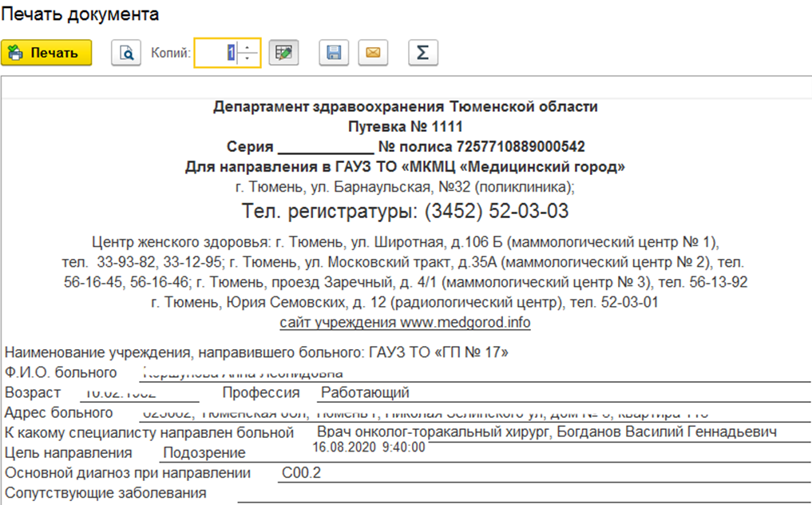Click the Цель направления value Подозрение

pyautogui.click(x=204, y=453)
